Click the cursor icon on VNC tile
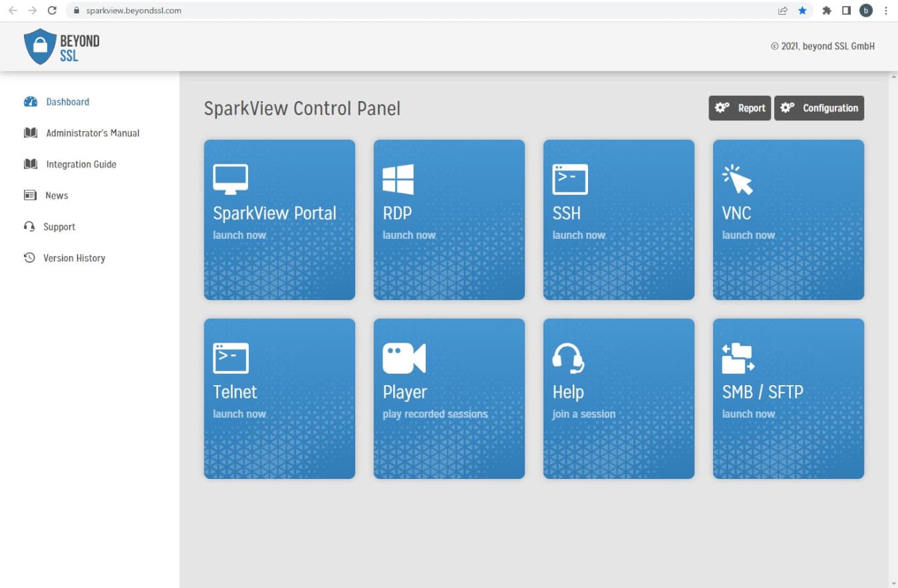 pos(738,180)
